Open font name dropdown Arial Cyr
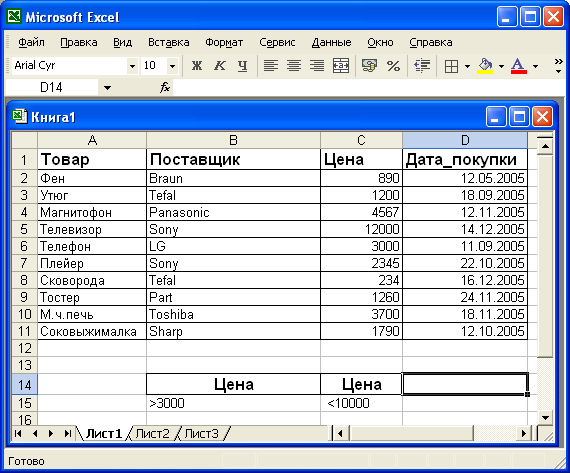The image size is (570, 473). (x=132, y=66)
